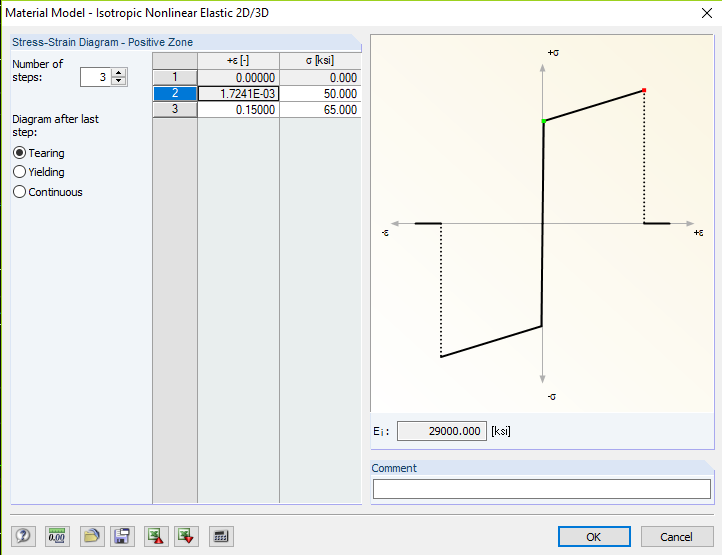
Task: Open the calculator icon button
Action: pos(221,536)
